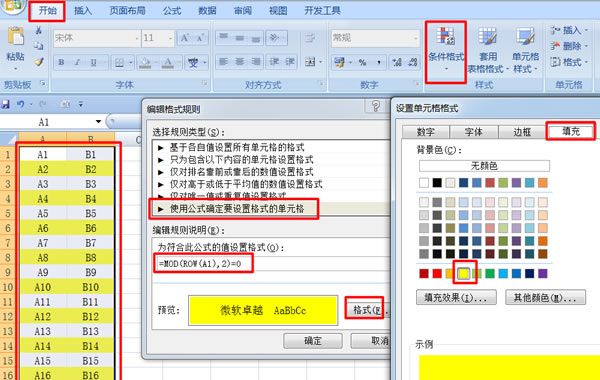Image resolution: width=600 pixels, height=380 pixels.
Task: Click the Increase Decimal icon
Action: pos(397,62)
